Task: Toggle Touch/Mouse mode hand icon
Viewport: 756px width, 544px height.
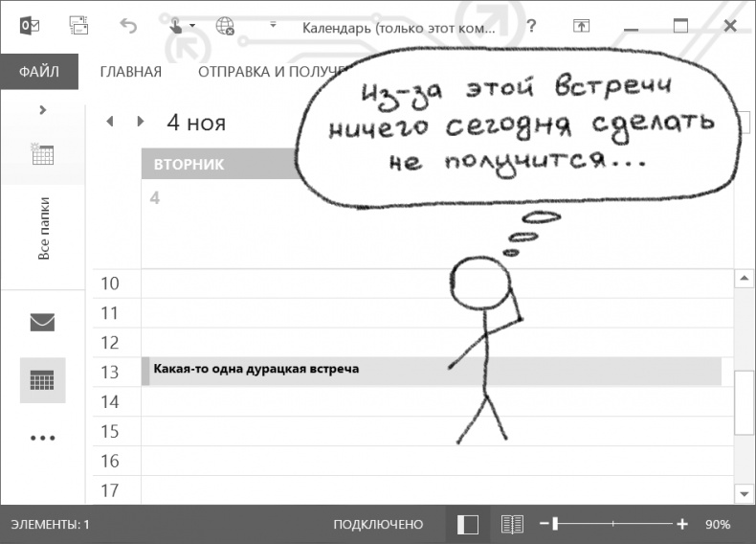Action: click(176, 26)
